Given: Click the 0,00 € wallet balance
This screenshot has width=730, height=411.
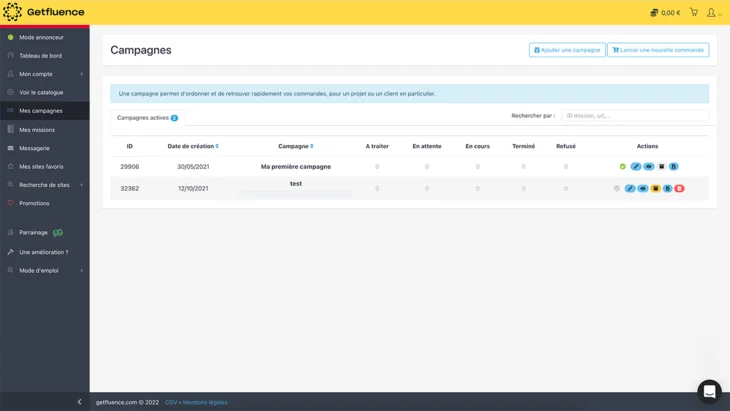Looking at the screenshot, I should click(665, 13).
